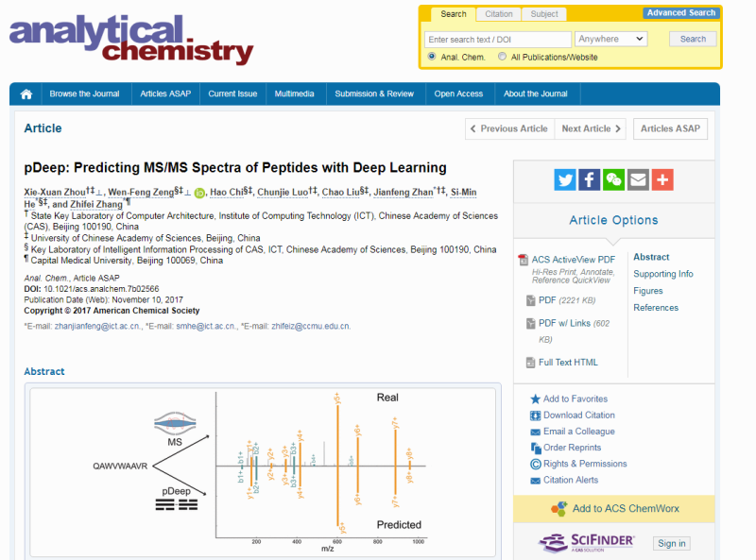Open the Anywhere search scope dropdown
This screenshot has width=756, height=560.
(610, 39)
